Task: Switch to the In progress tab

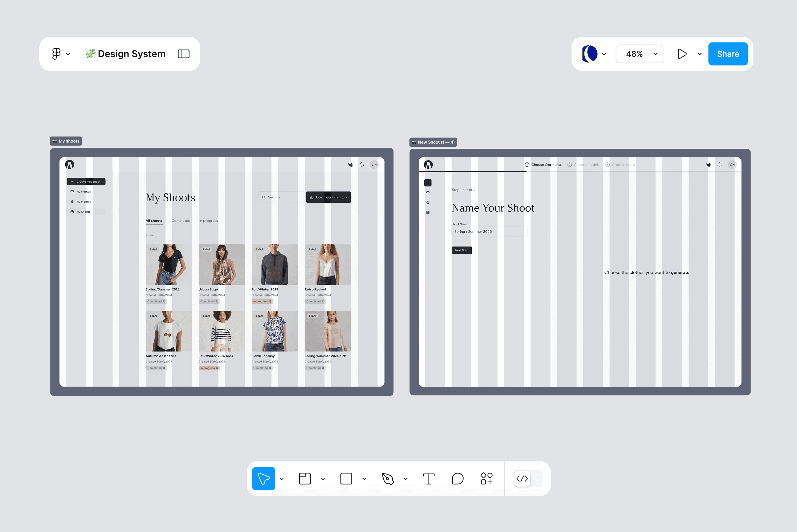Action: pos(208,220)
